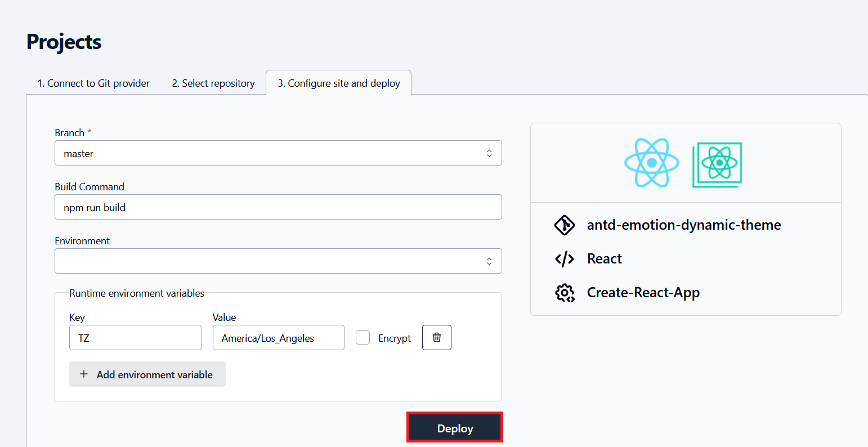Click Add environment variable button
This screenshot has width=868, height=447.
tap(147, 374)
